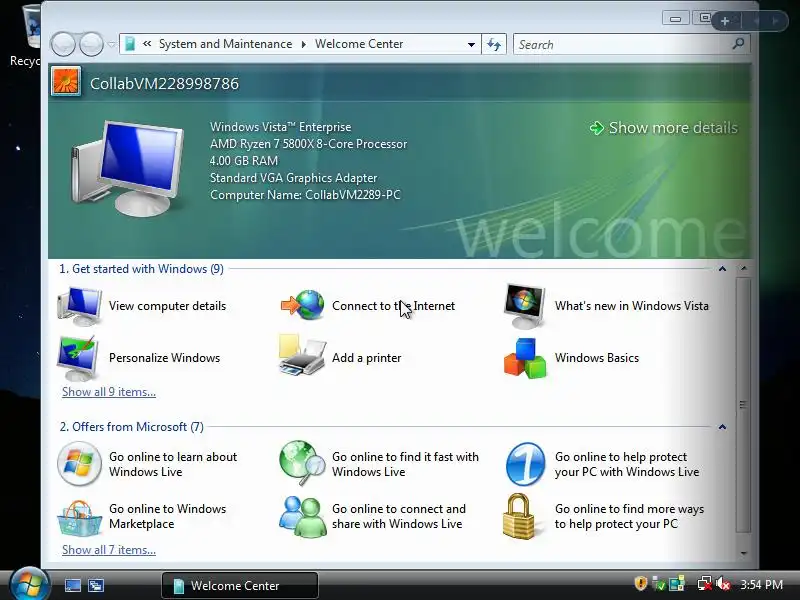Screen dimensions: 800x600
Task: Collapse the Get started with Windows section
Action: tap(722, 269)
